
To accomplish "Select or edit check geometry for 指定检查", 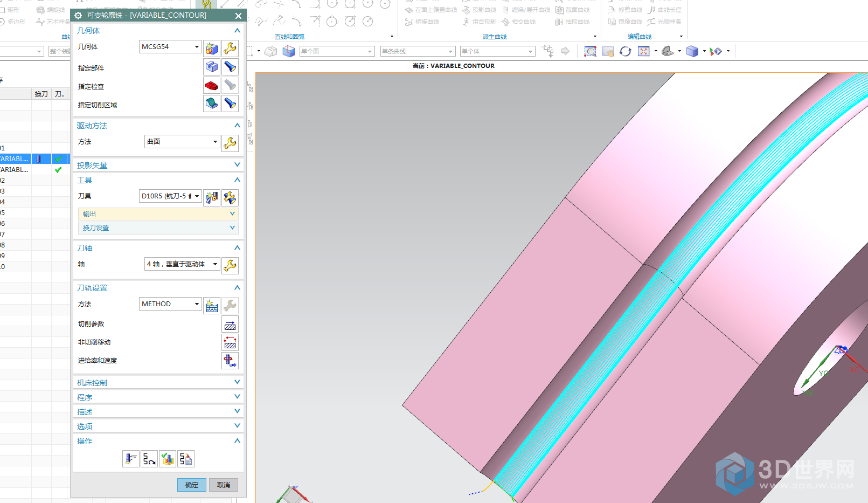I will click(x=212, y=85).
